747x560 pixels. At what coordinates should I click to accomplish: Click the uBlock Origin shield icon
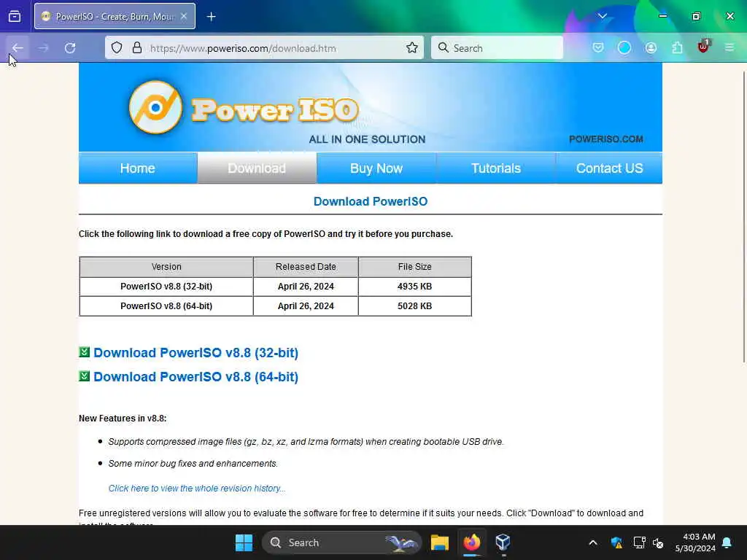pos(703,47)
